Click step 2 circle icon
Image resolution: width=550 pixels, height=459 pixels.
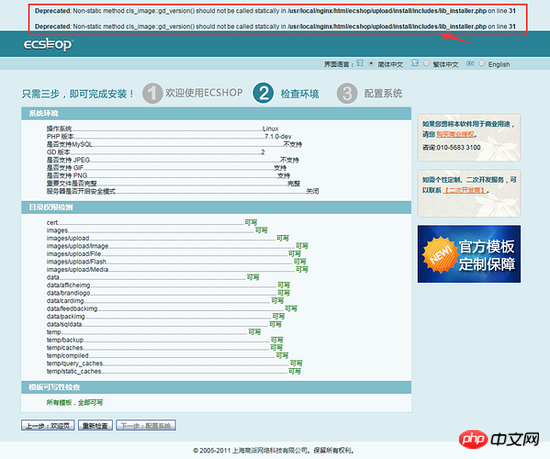[263, 93]
